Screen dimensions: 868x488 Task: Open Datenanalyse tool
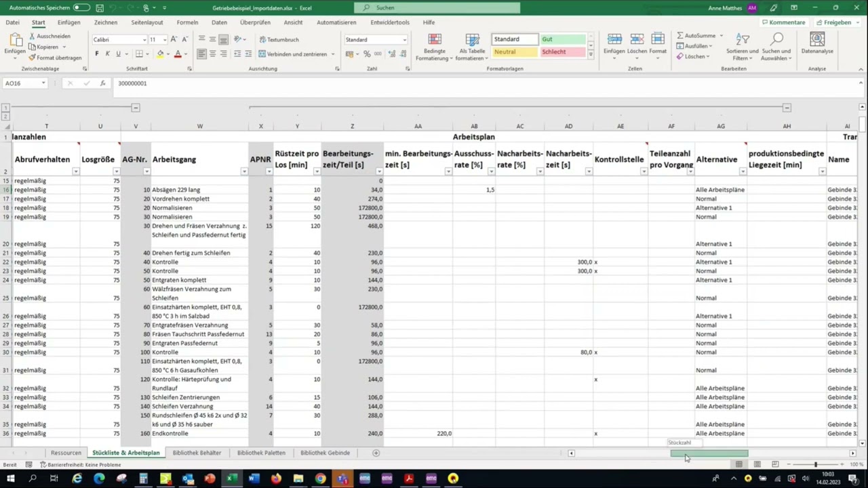[817, 43]
